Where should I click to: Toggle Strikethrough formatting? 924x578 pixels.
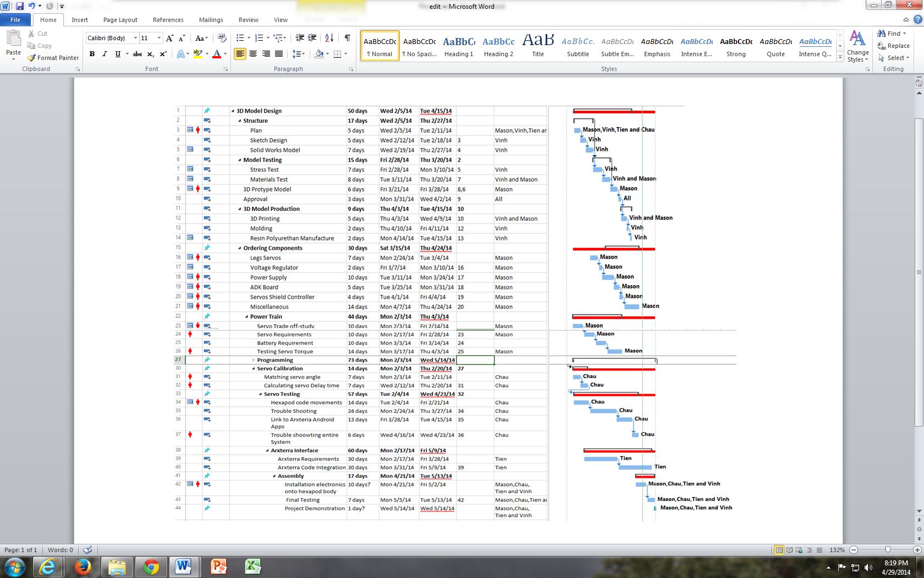click(137, 54)
